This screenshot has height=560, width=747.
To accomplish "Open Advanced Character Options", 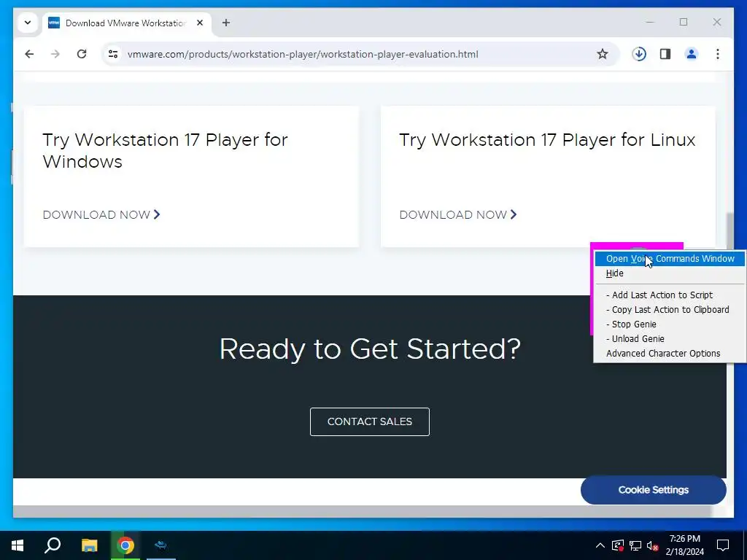I will pos(670,354).
